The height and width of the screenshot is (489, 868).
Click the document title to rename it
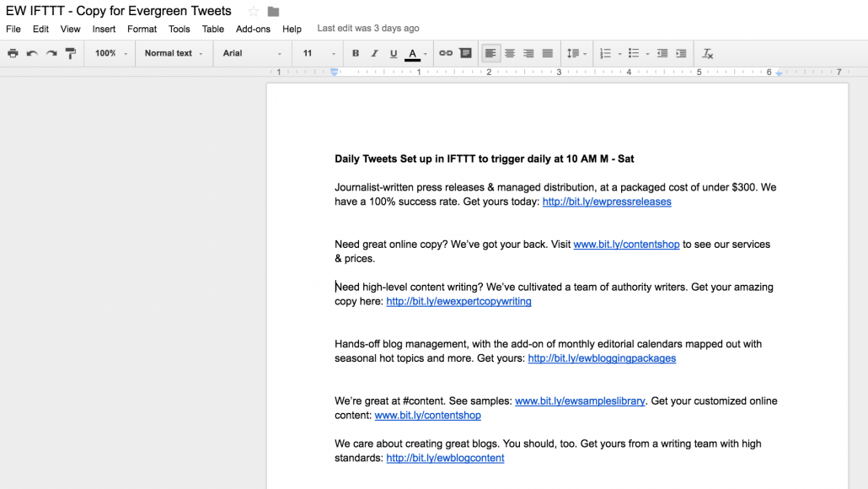119,11
